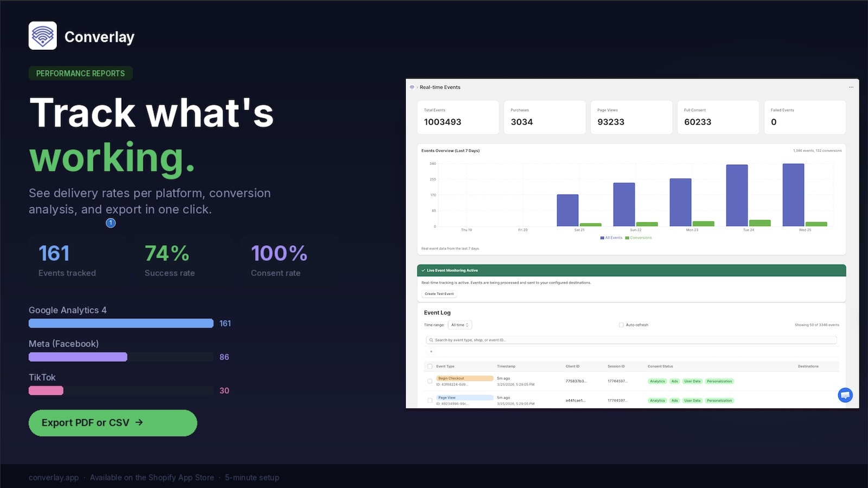The width and height of the screenshot is (868, 488).
Task: Click the Converlay logo icon
Action: pos(43,36)
